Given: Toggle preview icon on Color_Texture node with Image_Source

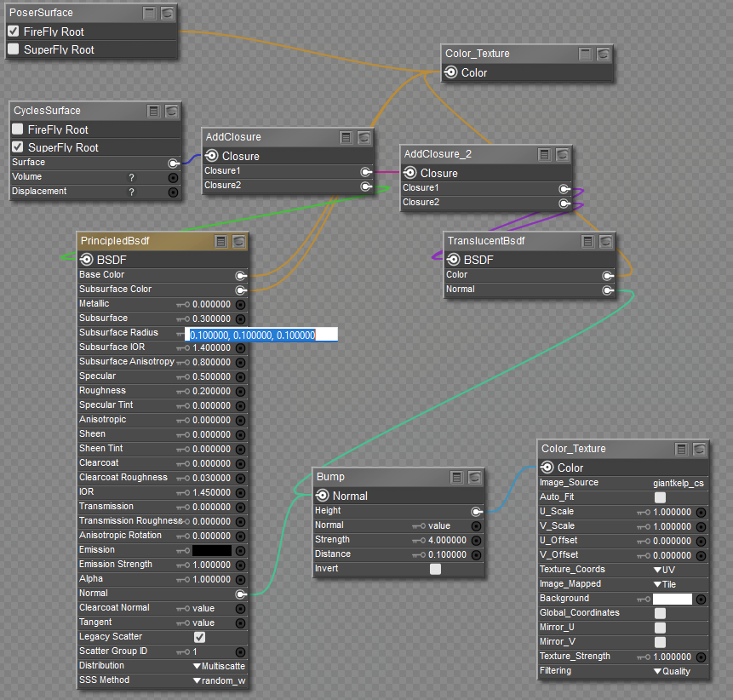Looking at the screenshot, I should (x=699, y=450).
